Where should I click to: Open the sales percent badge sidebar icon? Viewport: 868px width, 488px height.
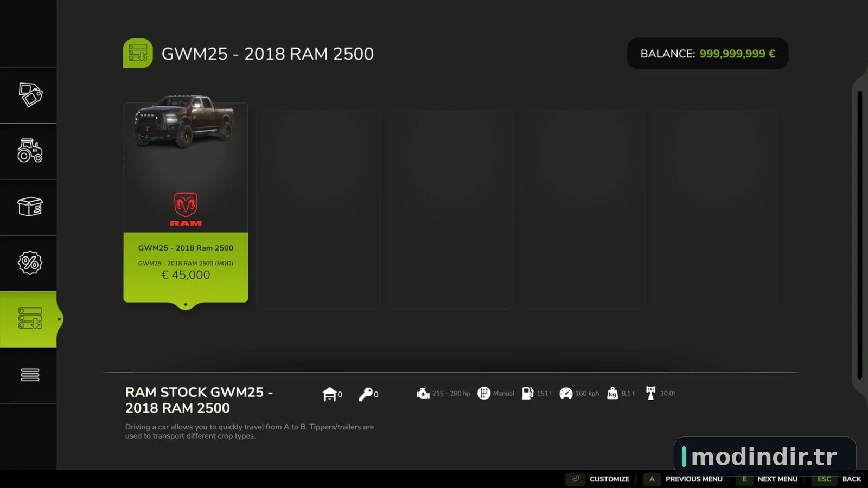pos(30,262)
